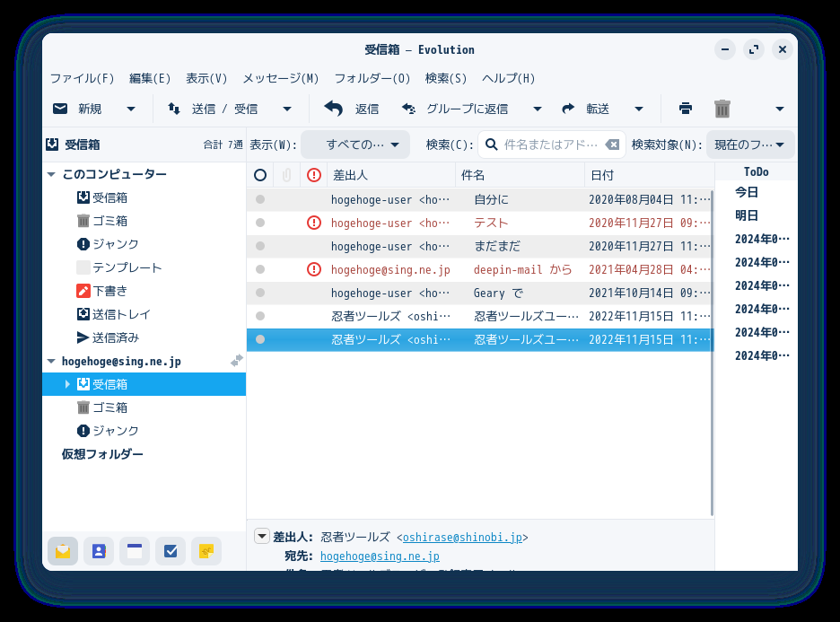Toggle read status of まだまだ message

tap(260, 246)
